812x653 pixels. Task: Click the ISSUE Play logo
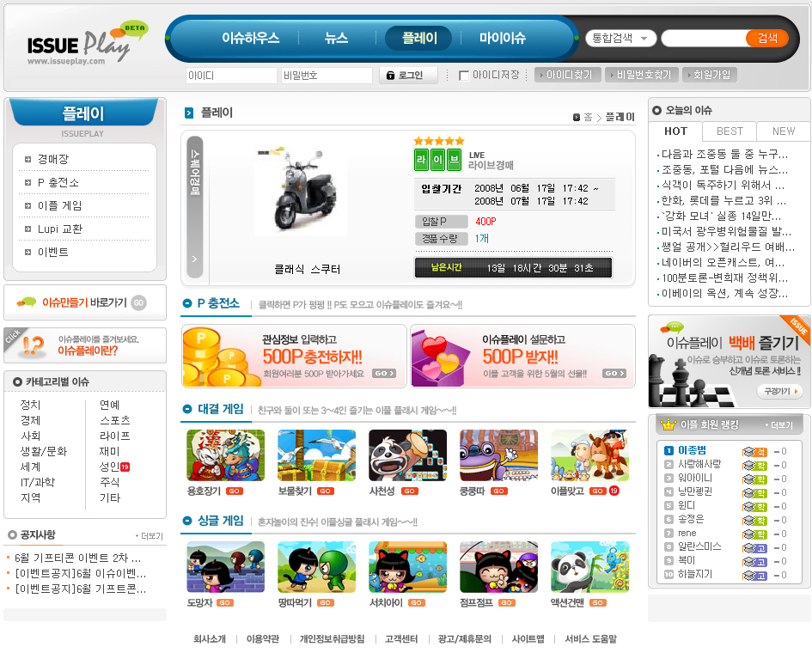[87, 45]
